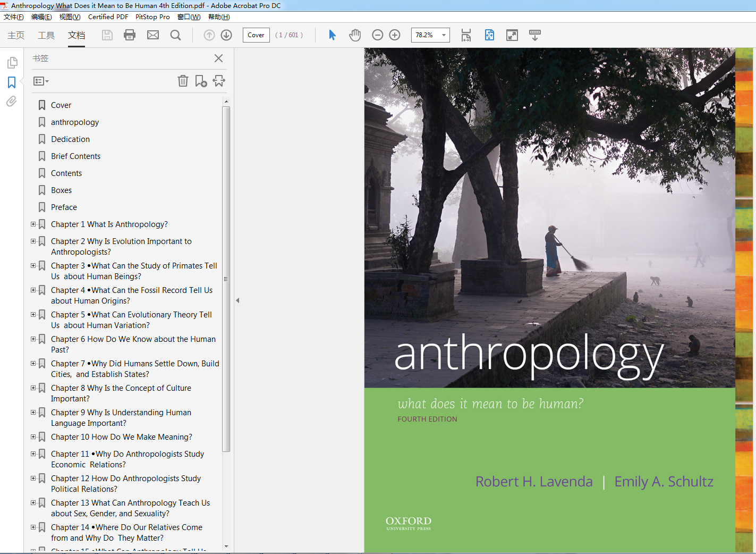Jump to the Contents bookmark
This screenshot has width=756, height=554.
66,173
